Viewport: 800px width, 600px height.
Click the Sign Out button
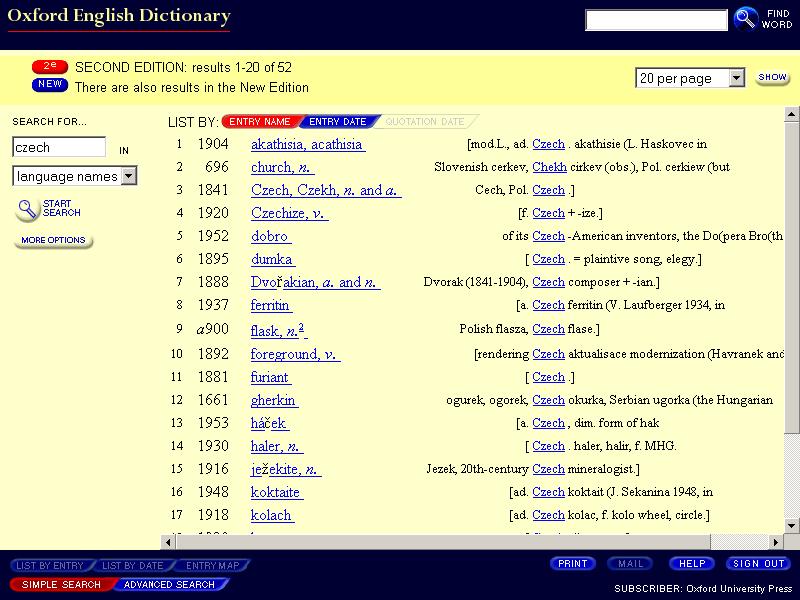click(758, 564)
